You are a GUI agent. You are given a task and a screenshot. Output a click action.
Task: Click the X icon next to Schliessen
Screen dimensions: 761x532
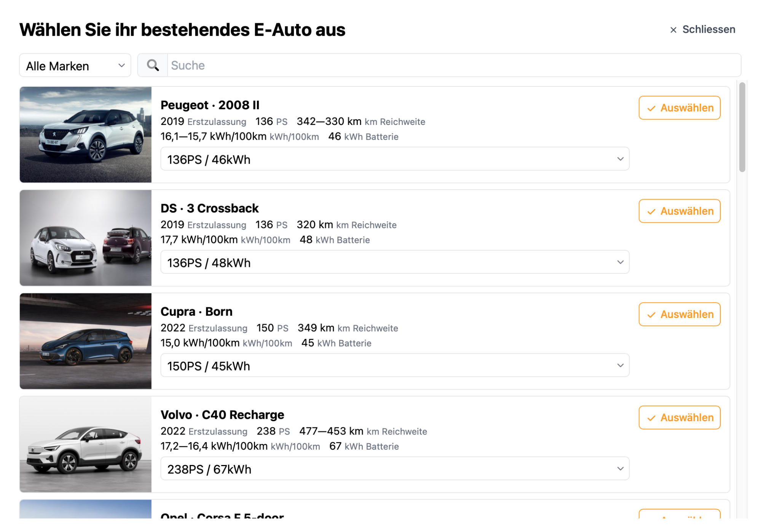coord(673,30)
